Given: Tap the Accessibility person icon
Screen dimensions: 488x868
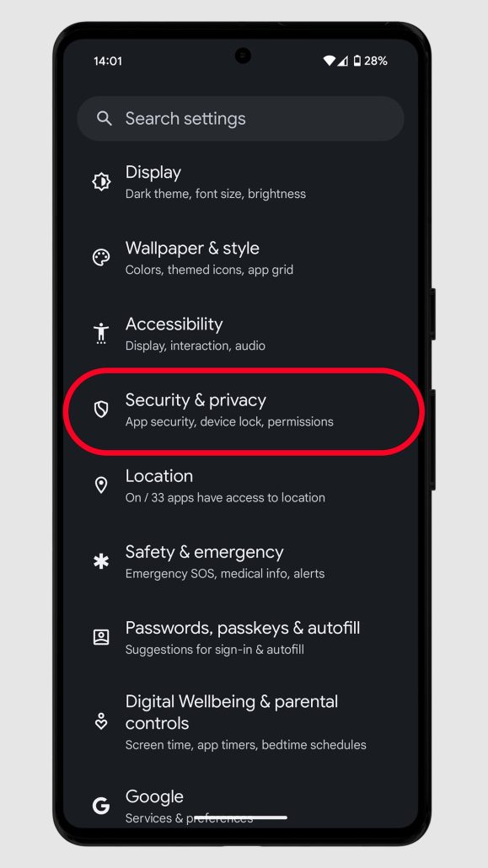Looking at the screenshot, I should (101, 333).
